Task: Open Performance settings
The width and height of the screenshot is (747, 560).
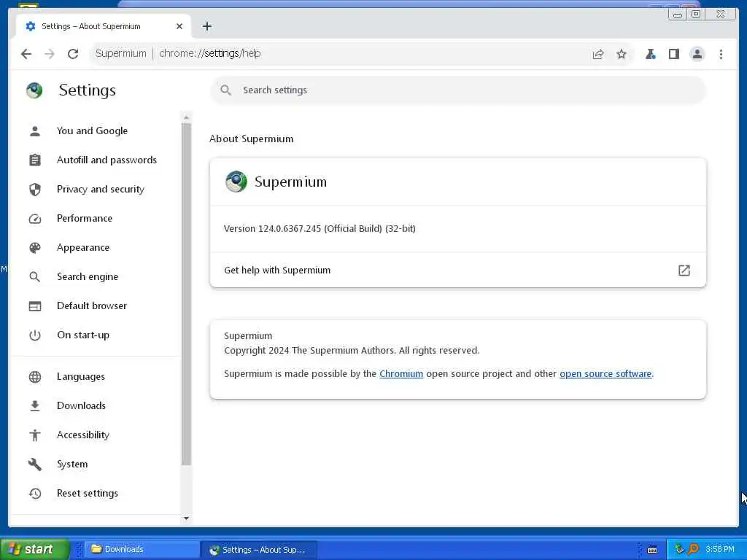Action: [x=96, y=219]
